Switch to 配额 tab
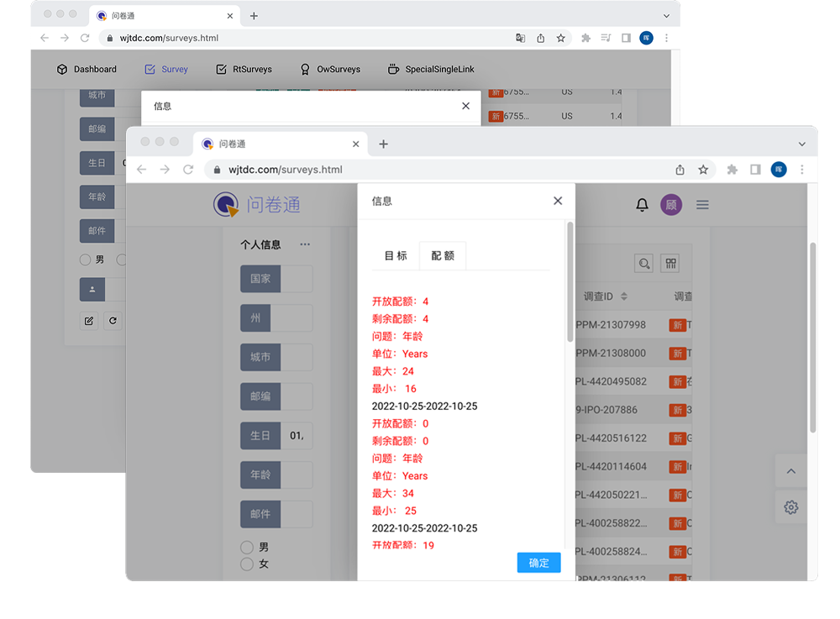The image size is (840, 619). [443, 256]
